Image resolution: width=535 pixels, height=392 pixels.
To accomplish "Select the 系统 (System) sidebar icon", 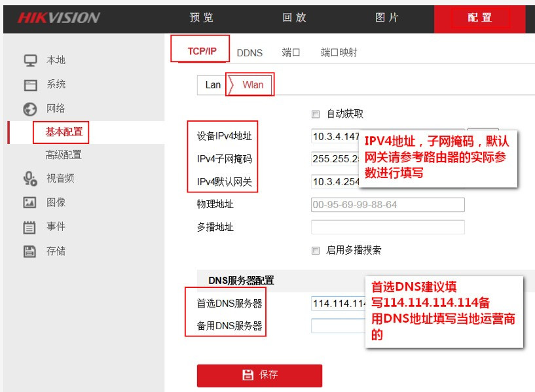I will point(29,84).
